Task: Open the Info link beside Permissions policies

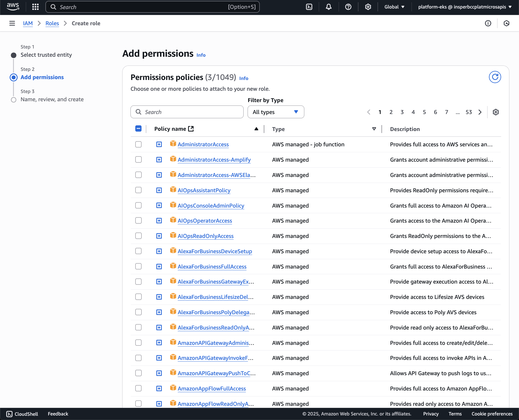Action: point(244,78)
